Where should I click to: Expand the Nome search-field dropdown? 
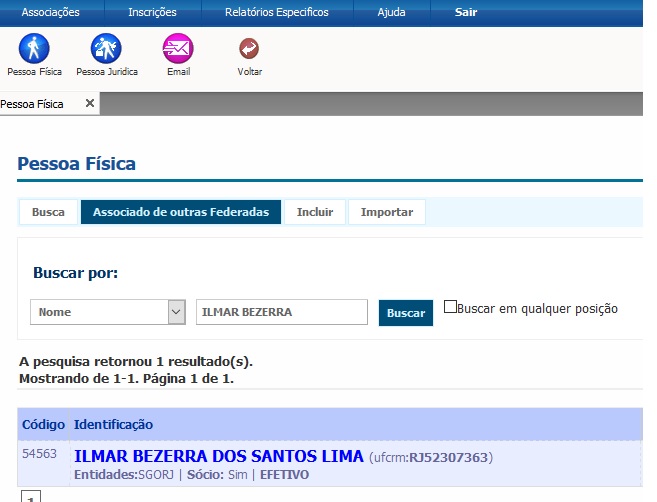click(x=176, y=312)
